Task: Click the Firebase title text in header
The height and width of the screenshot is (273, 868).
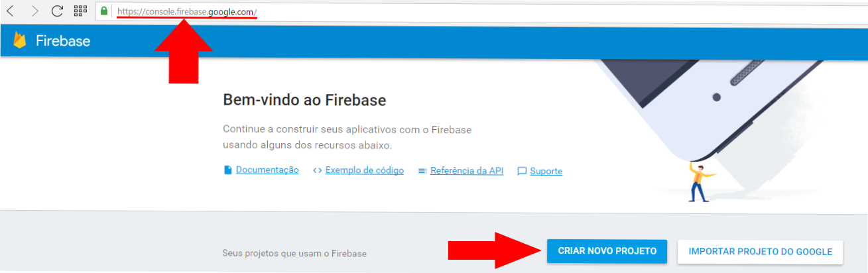Action: [x=63, y=41]
